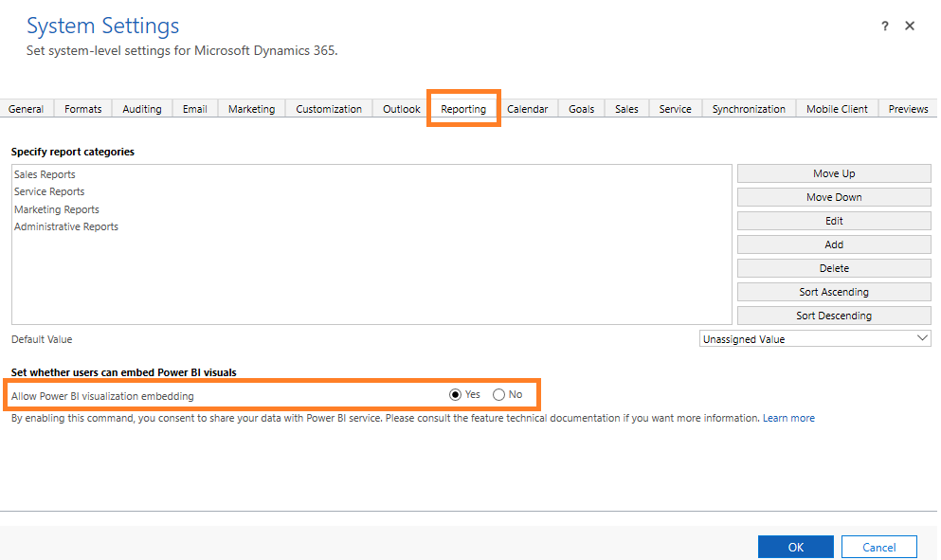Click the Move Up button
Screen dimensions: 941x560
coord(834,173)
